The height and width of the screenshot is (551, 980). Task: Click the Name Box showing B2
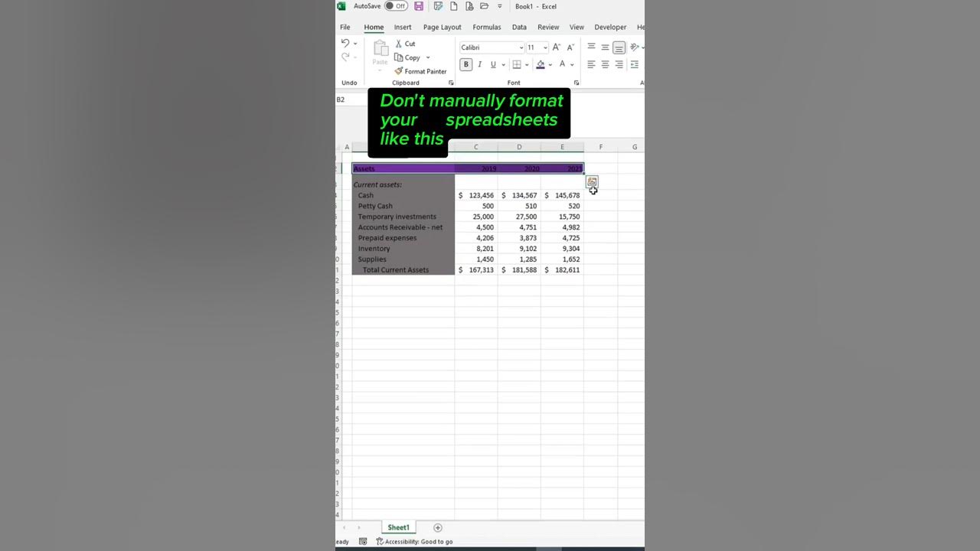tap(351, 99)
